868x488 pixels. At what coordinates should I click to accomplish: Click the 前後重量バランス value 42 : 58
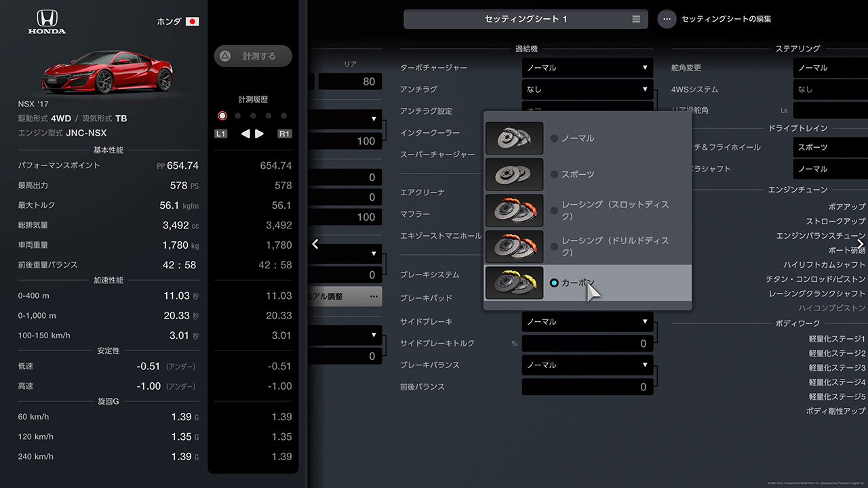coord(179,265)
